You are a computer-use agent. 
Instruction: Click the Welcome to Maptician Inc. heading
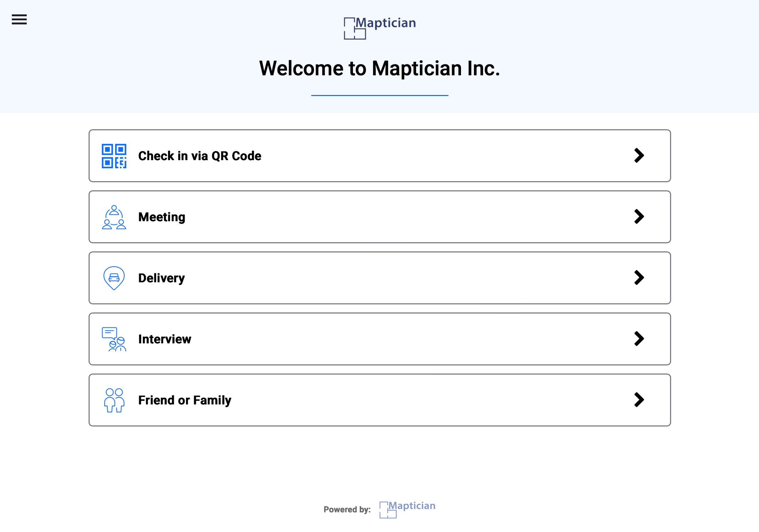[x=379, y=68]
